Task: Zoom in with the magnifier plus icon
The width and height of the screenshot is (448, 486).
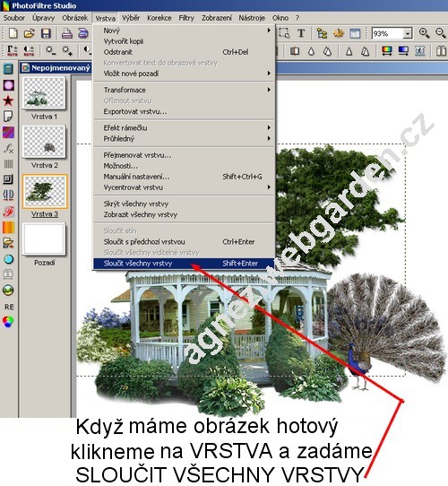Action: point(424,33)
